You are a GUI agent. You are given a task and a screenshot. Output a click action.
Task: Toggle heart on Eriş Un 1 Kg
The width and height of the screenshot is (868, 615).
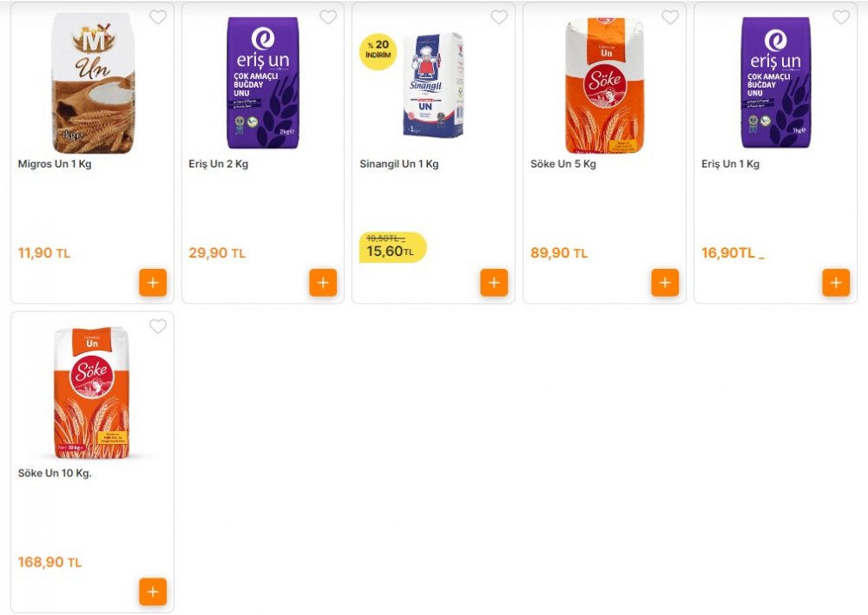click(x=841, y=17)
